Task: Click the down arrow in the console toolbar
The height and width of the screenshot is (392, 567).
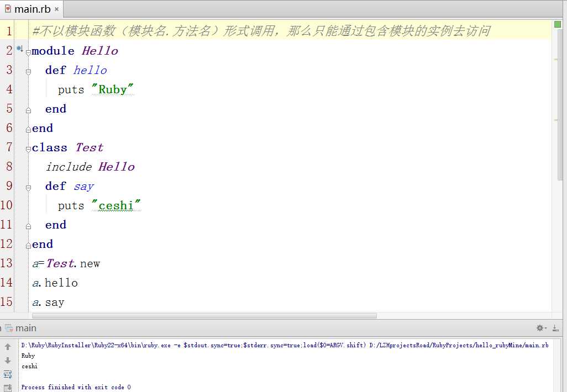Action: click(x=8, y=361)
